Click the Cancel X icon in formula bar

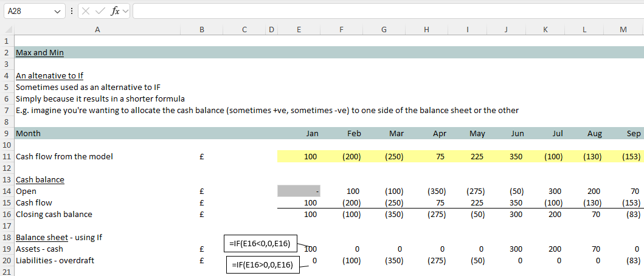86,12
